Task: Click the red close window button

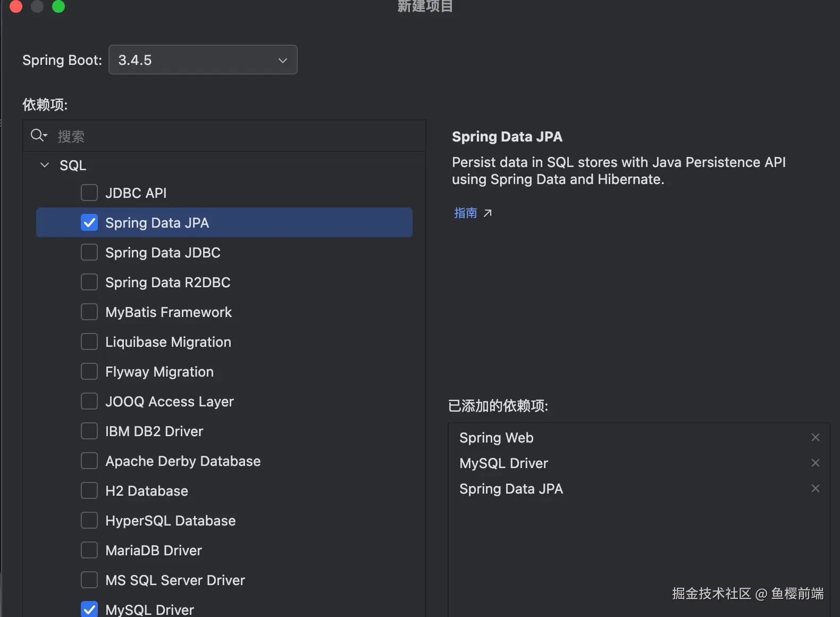Action: pos(16,6)
